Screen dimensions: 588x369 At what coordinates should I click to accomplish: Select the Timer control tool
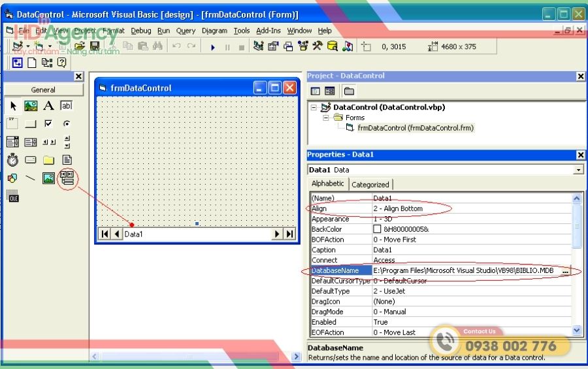click(x=13, y=160)
